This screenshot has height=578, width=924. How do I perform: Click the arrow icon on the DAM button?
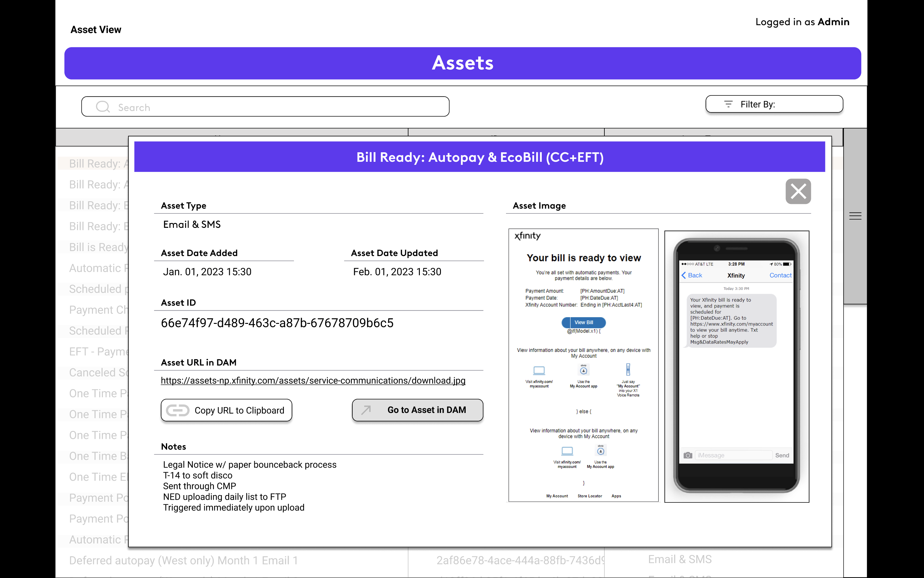[366, 410]
